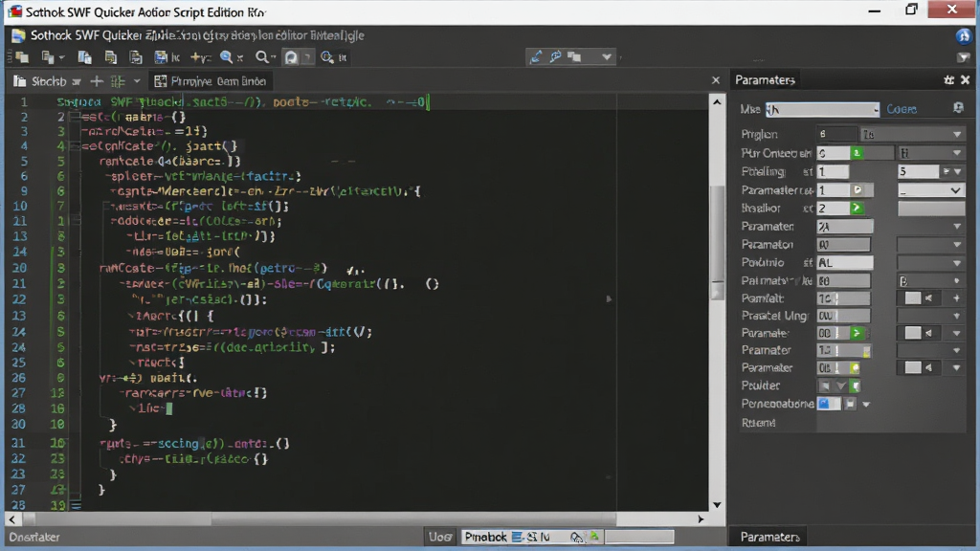Click the blue wrench tool icon
980x551 pixels.
coord(555,56)
